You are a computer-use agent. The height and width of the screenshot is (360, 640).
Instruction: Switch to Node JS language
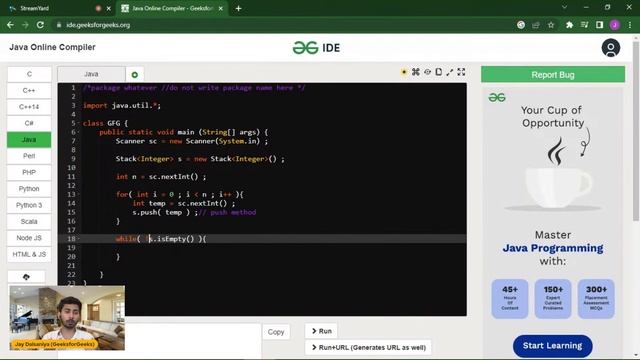click(29, 238)
